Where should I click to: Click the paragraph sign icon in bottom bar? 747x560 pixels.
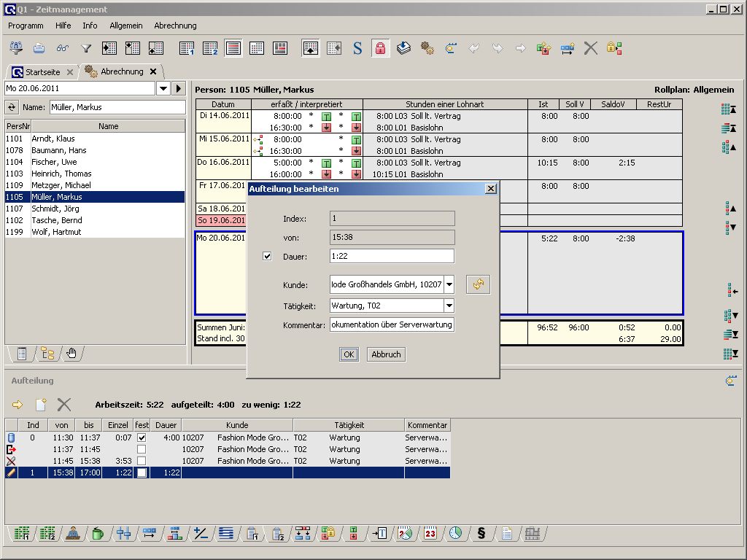(x=481, y=534)
